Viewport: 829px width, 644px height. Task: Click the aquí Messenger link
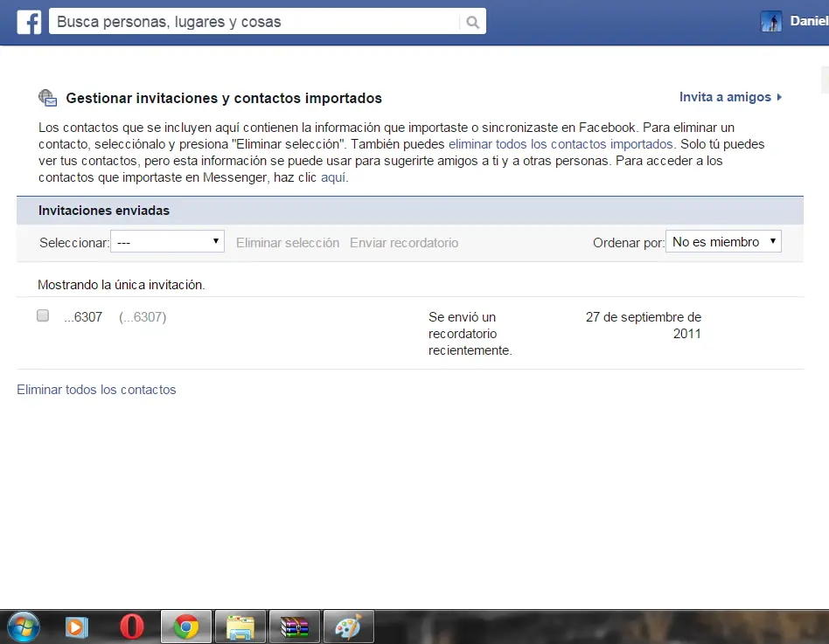tap(333, 177)
